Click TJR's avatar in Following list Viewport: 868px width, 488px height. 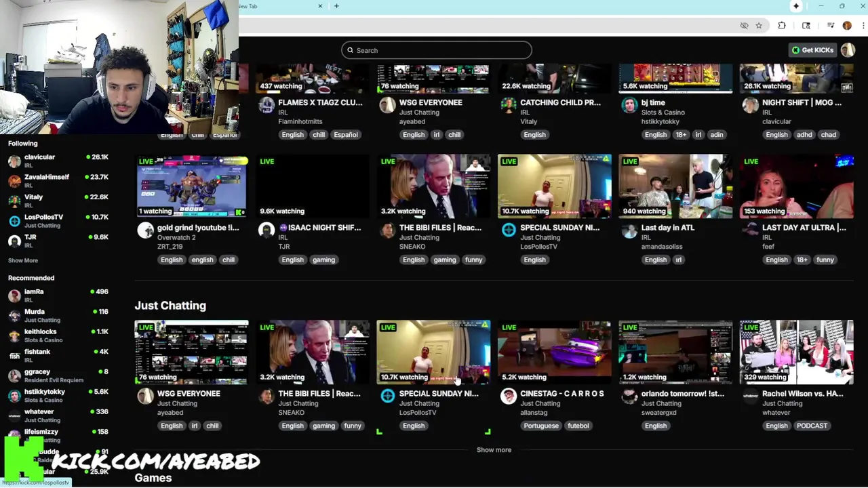pos(14,241)
